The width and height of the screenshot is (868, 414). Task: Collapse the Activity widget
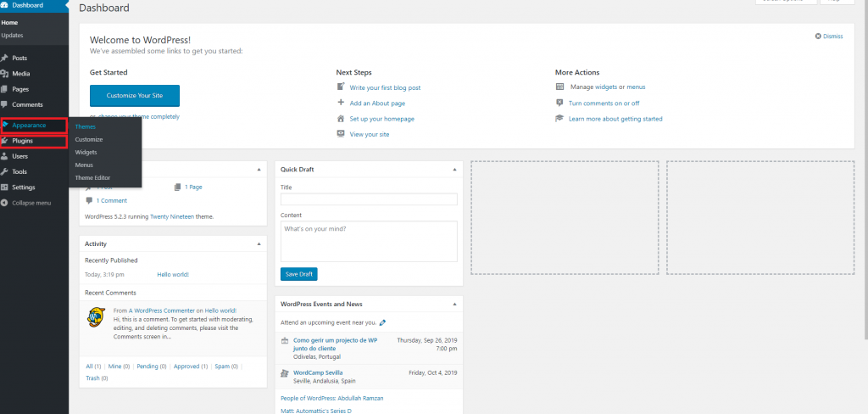(259, 243)
